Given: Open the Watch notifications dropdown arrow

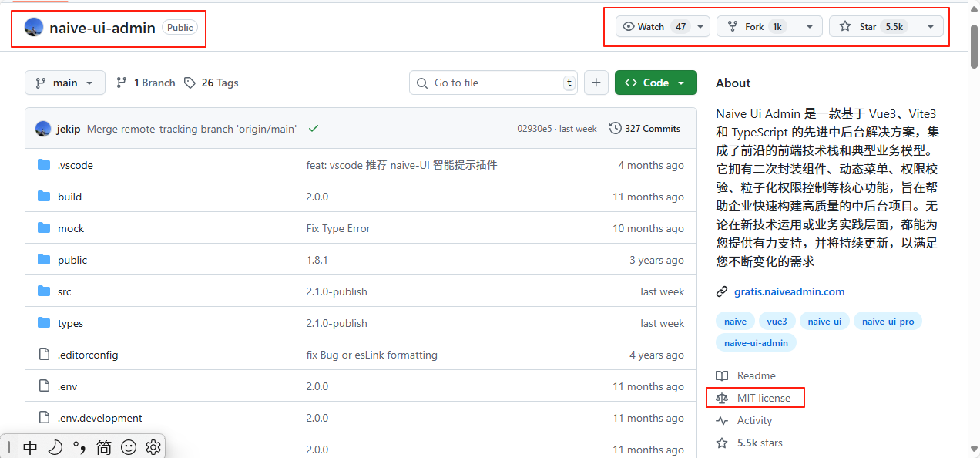Looking at the screenshot, I should click(x=700, y=26).
